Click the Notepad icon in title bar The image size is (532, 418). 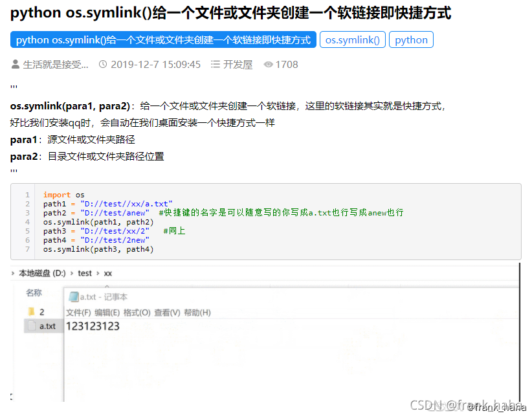tap(73, 297)
